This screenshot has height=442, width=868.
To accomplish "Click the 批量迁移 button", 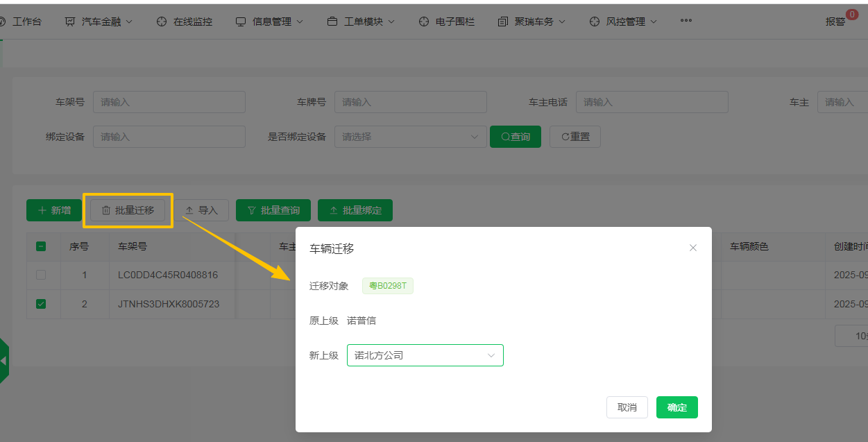I will click(128, 210).
